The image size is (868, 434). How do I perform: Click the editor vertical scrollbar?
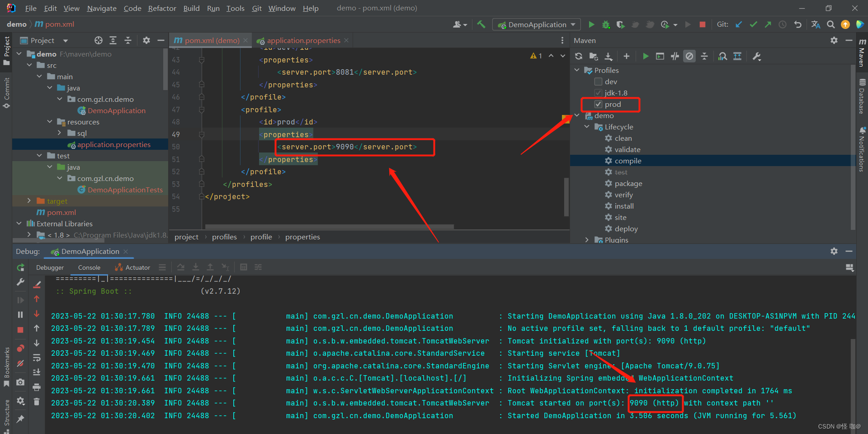[x=566, y=197]
